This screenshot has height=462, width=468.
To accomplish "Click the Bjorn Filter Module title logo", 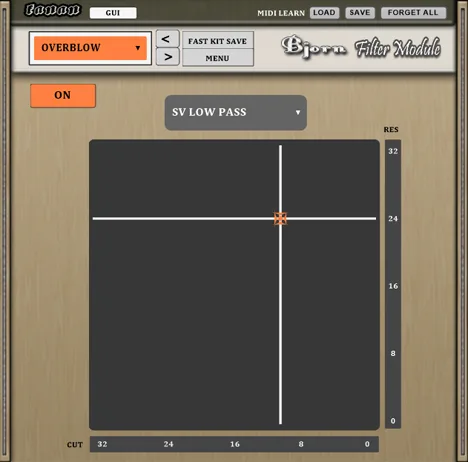I will click(x=361, y=47).
